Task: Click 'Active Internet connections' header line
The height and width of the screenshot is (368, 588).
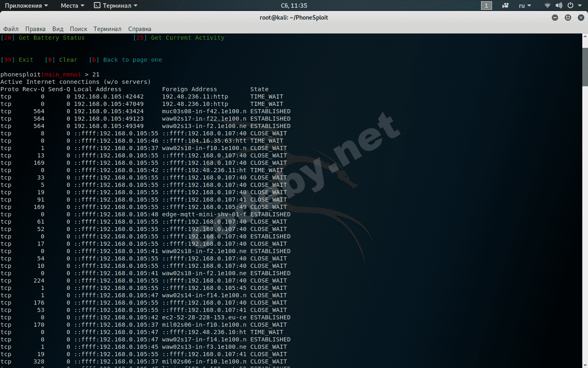Action: [76, 82]
